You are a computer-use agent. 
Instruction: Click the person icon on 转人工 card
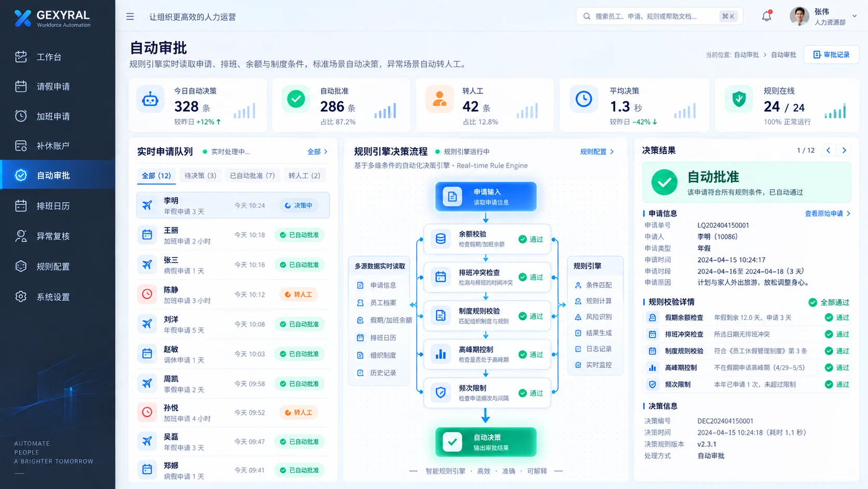[439, 99]
